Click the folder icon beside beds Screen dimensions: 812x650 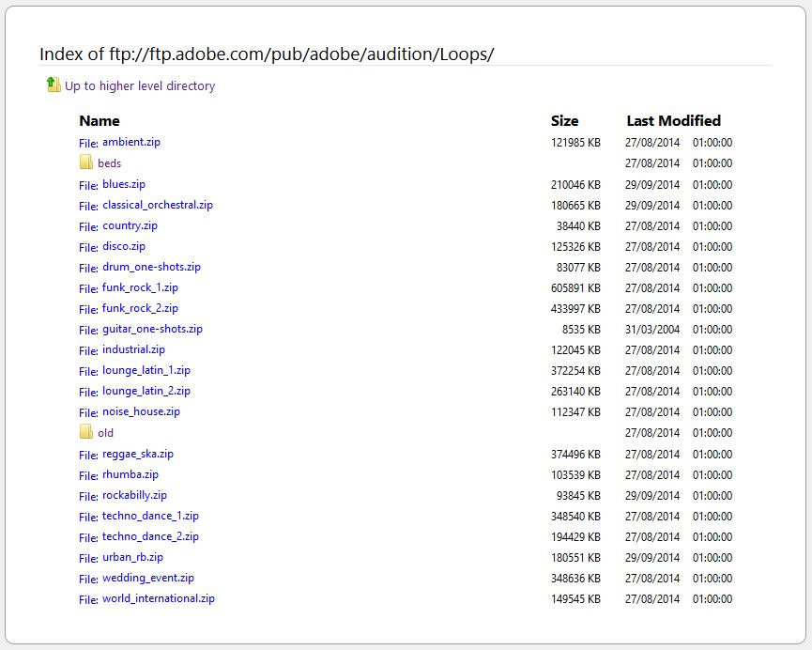point(84,162)
